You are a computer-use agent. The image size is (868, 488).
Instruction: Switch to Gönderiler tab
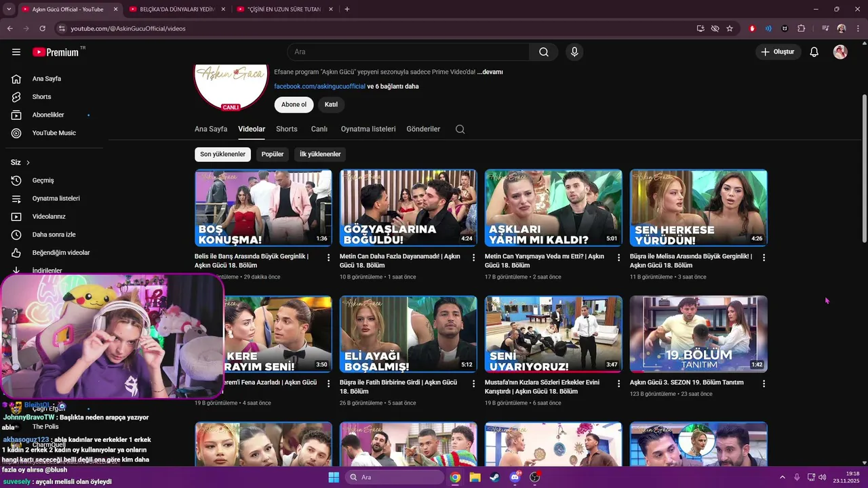click(423, 129)
